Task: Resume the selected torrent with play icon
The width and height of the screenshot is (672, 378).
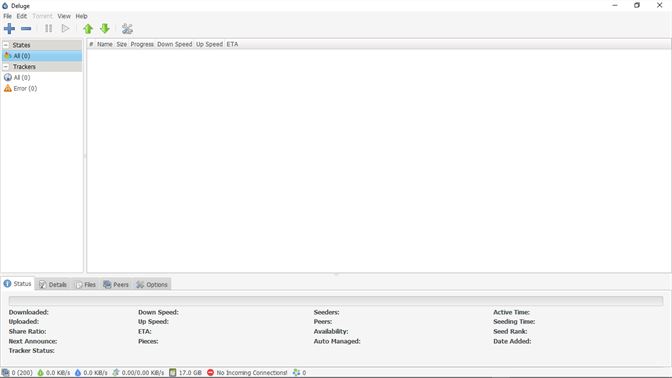Action: point(65,29)
